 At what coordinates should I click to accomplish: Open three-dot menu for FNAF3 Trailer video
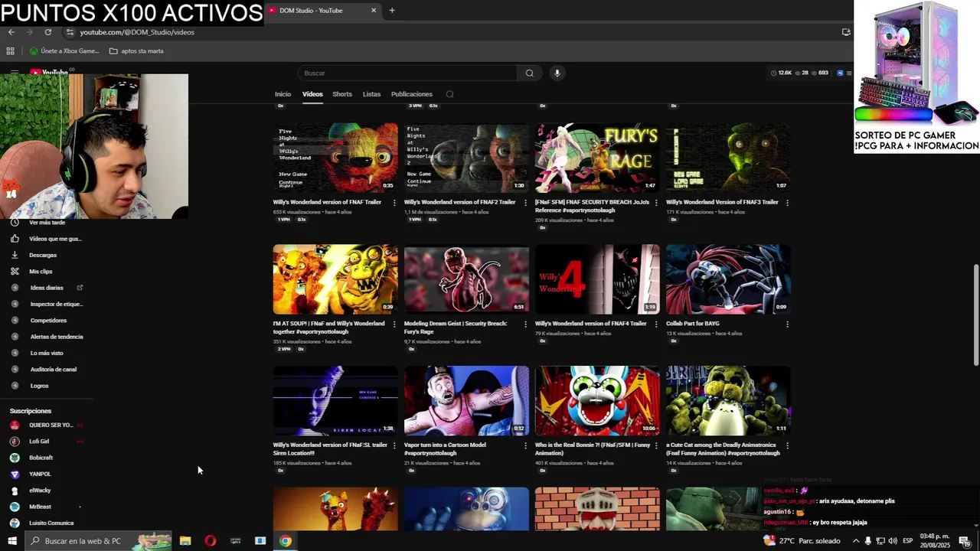pos(787,203)
